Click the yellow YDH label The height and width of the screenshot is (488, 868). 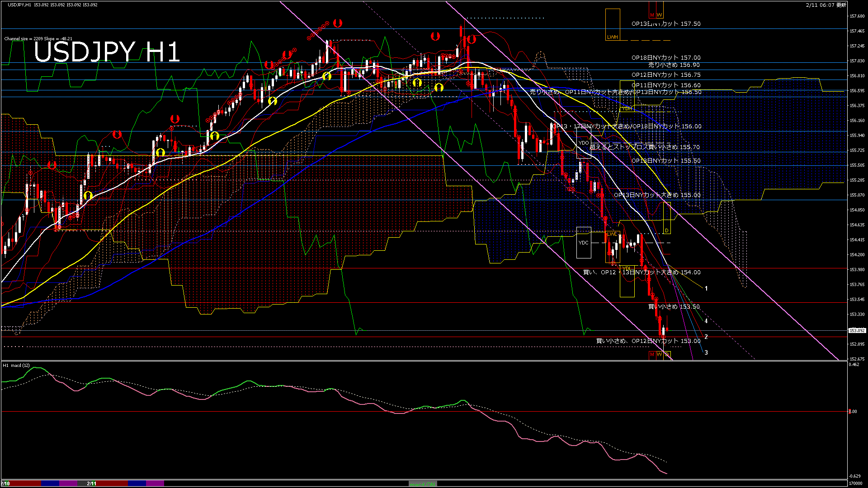(x=627, y=108)
